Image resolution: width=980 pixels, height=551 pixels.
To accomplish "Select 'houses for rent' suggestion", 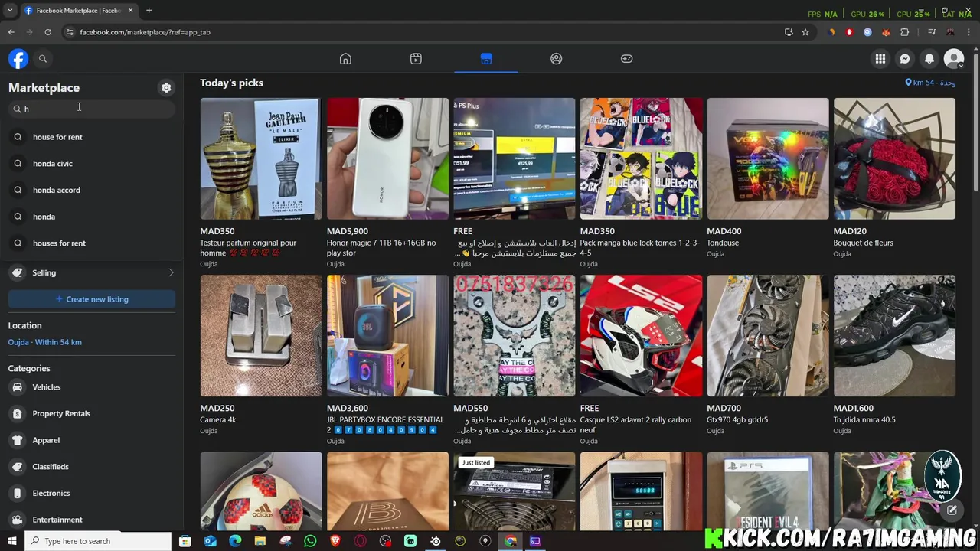I will point(92,243).
